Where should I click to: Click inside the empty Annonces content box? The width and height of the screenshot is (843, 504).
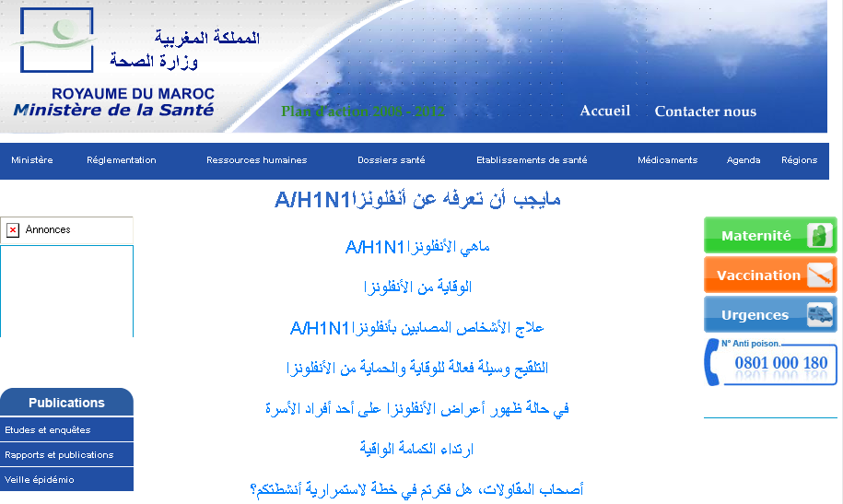pos(66,291)
